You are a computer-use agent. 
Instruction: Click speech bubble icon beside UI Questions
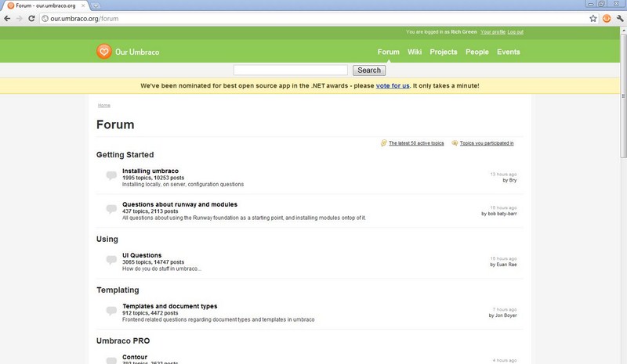(x=111, y=259)
